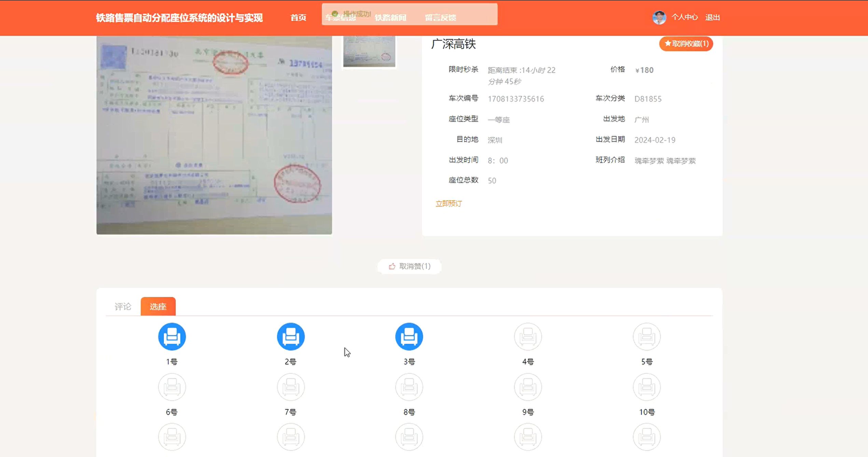
Task: Open the 铁路新闻 menu item
Action: (x=390, y=17)
